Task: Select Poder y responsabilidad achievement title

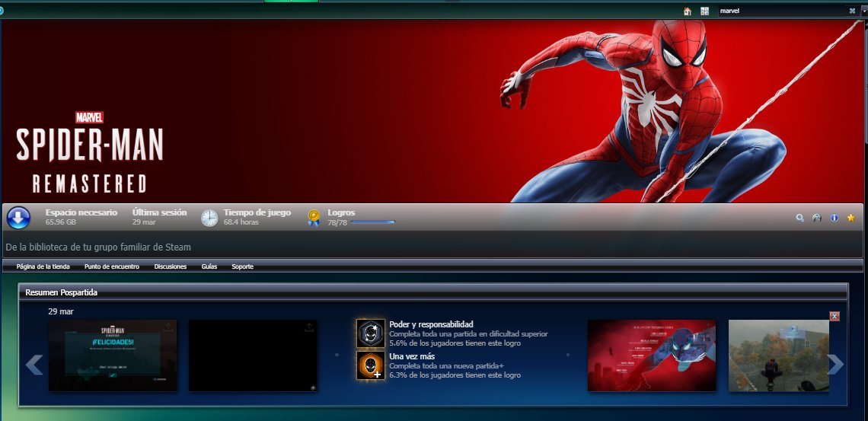Action: tap(431, 324)
